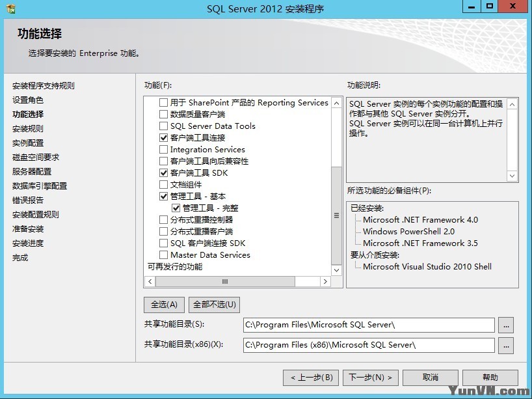532x399 pixels.
Task: Click the 取消 button
Action: (x=430, y=378)
